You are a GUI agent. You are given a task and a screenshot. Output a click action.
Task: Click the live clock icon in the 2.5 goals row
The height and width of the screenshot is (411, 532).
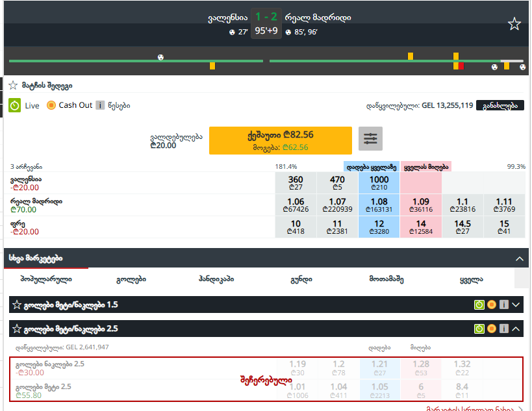pyautogui.click(x=479, y=329)
